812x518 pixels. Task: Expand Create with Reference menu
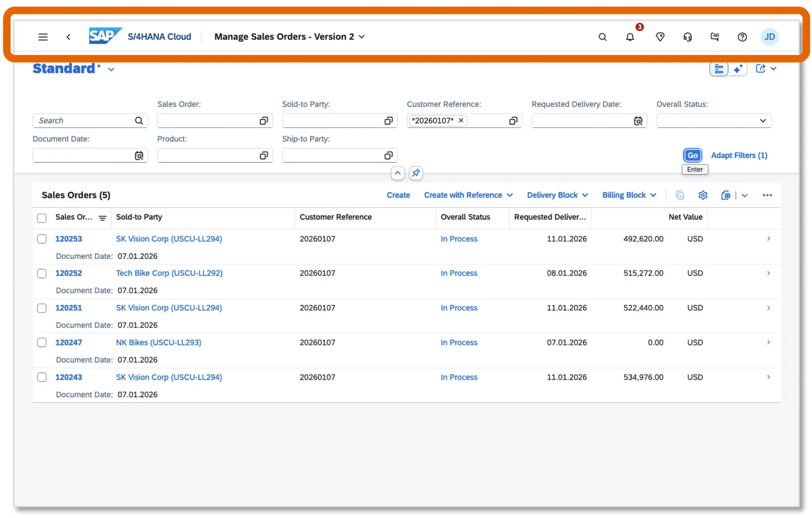pos(469,195)
